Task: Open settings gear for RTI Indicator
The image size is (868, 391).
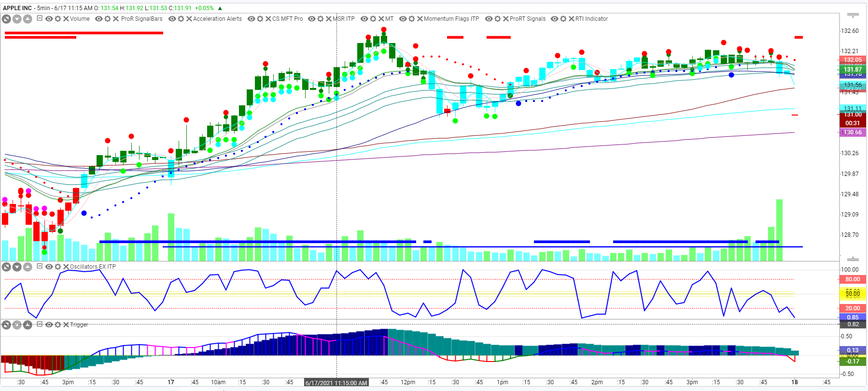Action: click(x=563, y=19)
